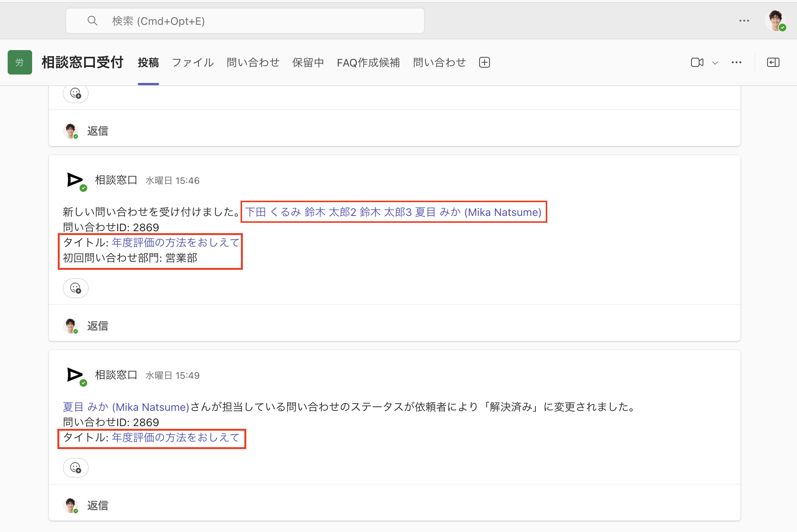Click the green 相談窓口受付 channel icon

click(x=20, y=62)
